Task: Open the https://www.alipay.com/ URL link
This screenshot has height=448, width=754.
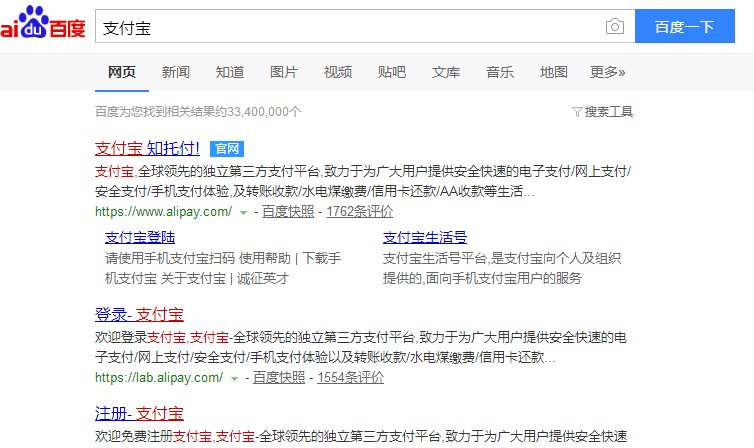Action: pos(163,212)
